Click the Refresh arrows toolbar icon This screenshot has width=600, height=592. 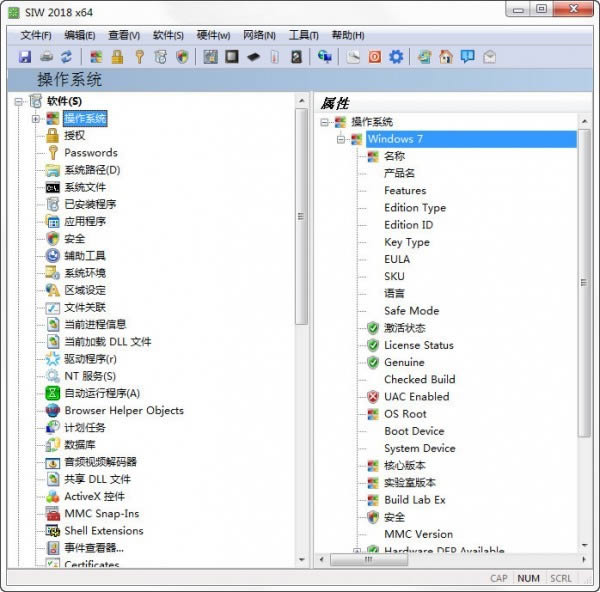coord(67,57)
